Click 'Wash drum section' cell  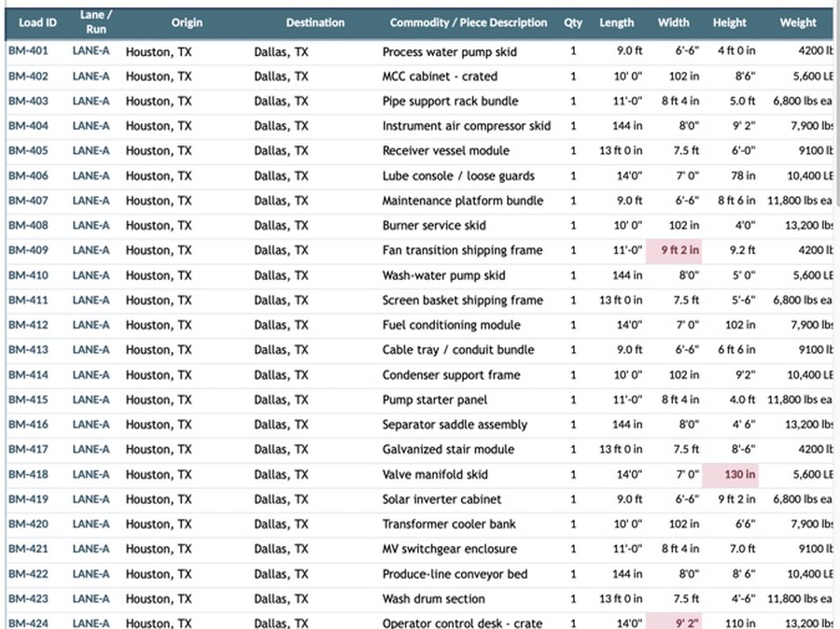pos(433,599)
